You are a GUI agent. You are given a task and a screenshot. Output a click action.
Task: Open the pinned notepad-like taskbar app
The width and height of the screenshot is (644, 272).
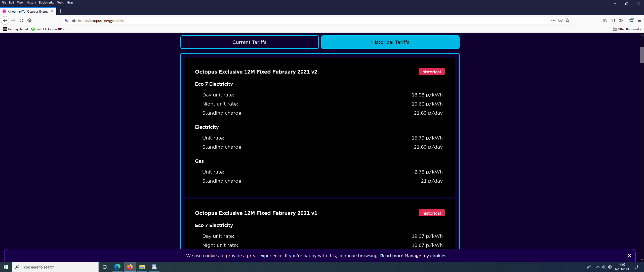tap(154, 267)
